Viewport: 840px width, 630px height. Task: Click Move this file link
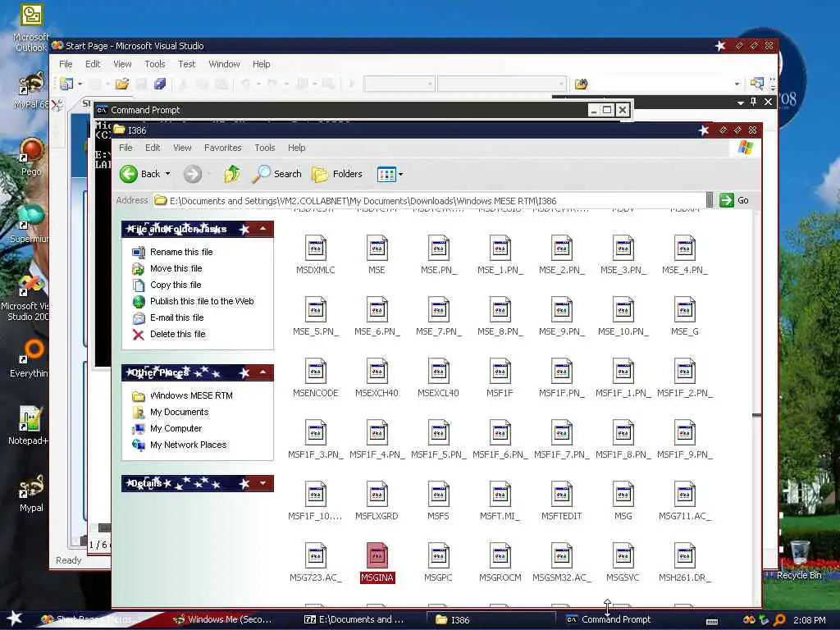[x=176, y=268]
